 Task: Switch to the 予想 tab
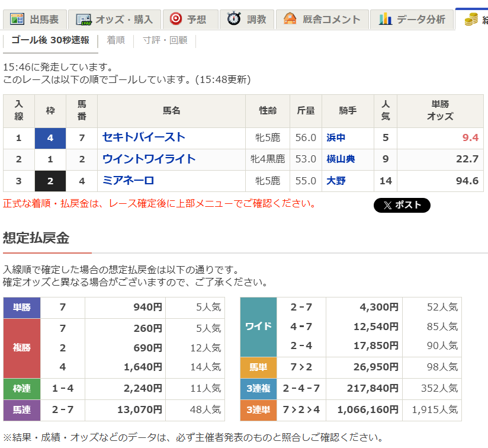(191, 20)
